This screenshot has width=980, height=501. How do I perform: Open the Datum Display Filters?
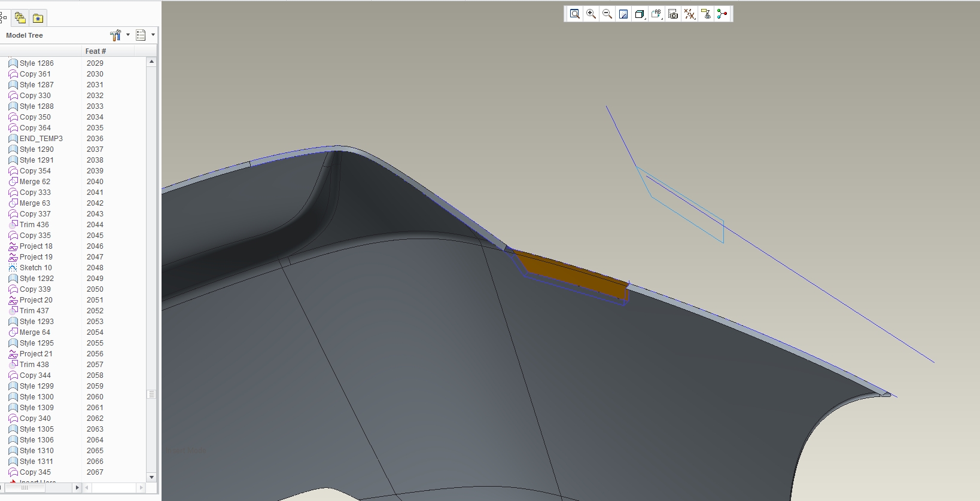tap(689, 14)
